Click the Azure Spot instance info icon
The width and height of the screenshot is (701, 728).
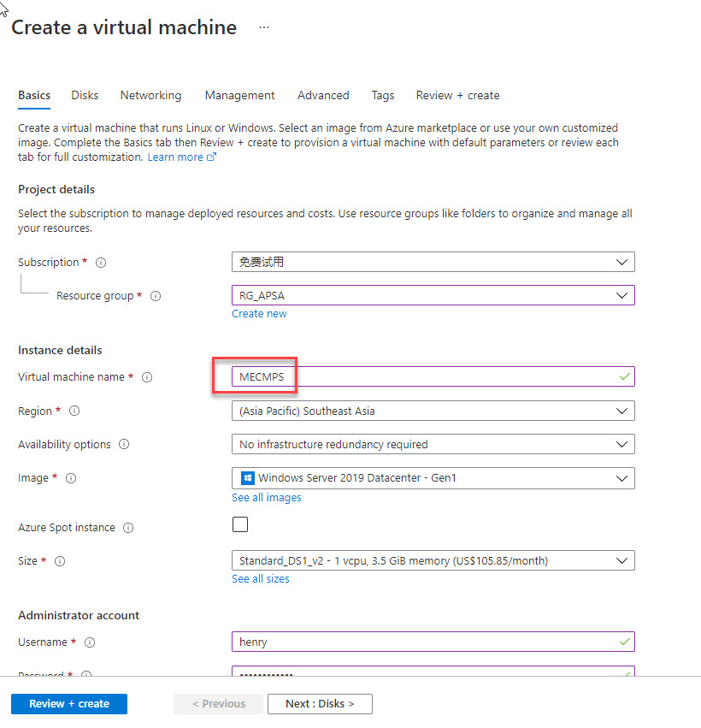(128, 527)
